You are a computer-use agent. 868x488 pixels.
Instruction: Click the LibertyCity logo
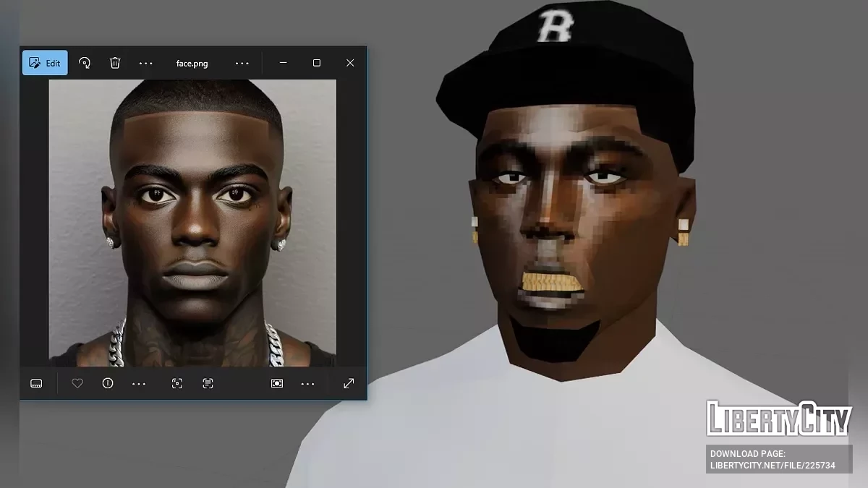coord(778,419)
